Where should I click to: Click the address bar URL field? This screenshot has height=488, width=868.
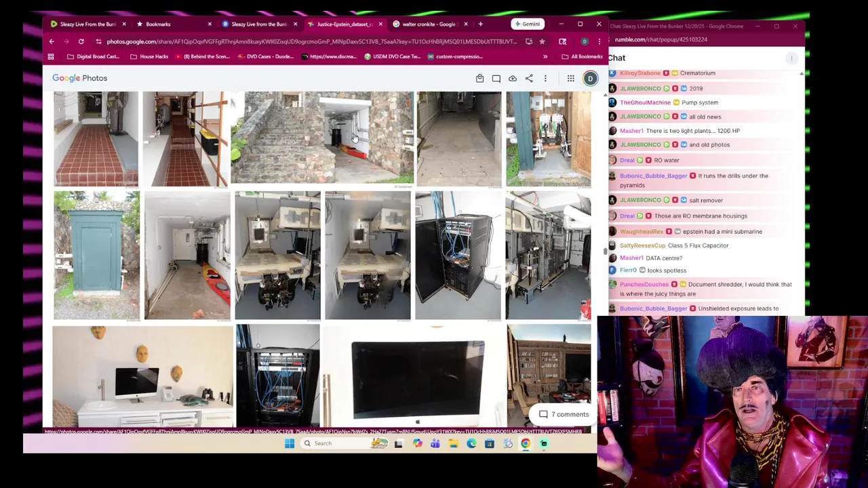coord(311,41)
